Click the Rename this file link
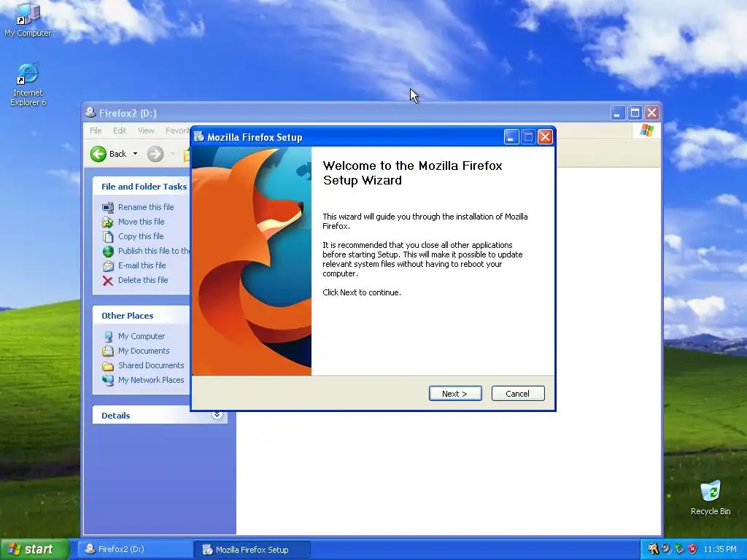The width and height of the screenshot is (747, 560). pos(146,207)
